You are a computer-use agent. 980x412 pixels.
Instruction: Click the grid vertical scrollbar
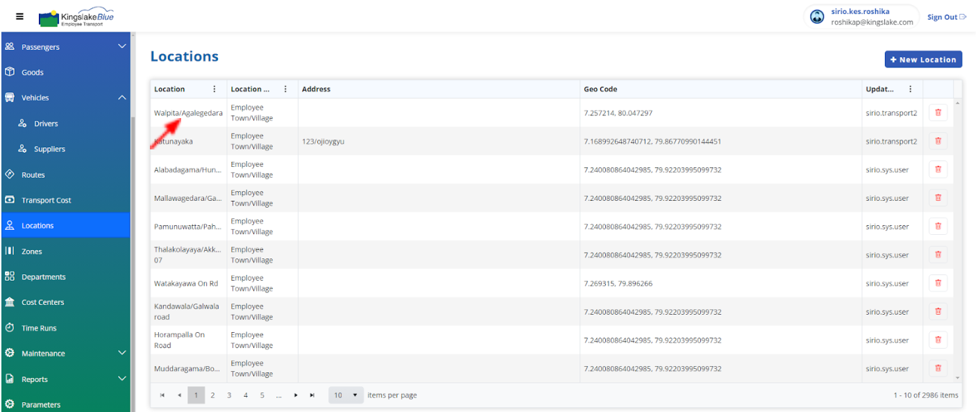pyautogui.click(x=958, y=240)
